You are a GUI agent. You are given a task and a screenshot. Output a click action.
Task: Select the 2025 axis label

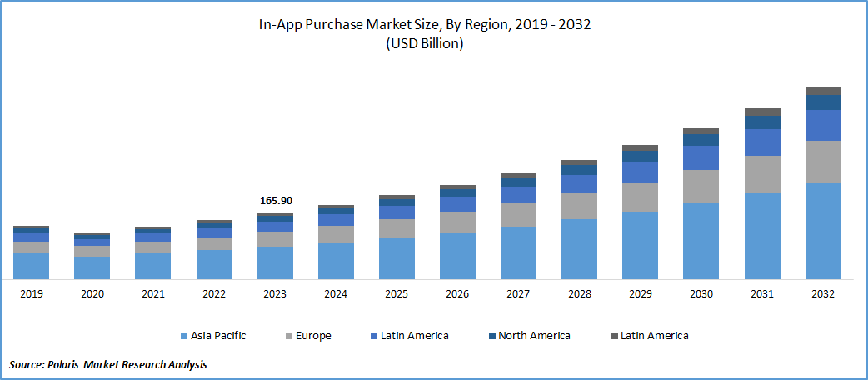tap(397, 294)
